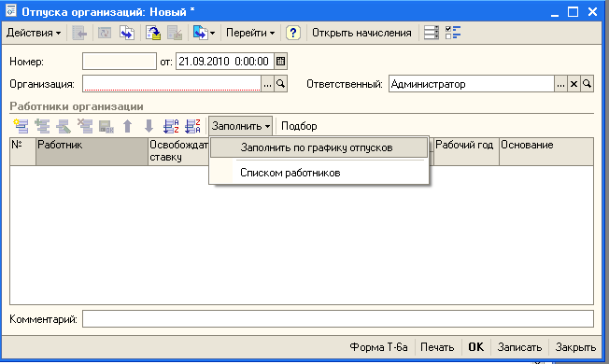Click the greyed finish editing icon

(x=106, y=126)
